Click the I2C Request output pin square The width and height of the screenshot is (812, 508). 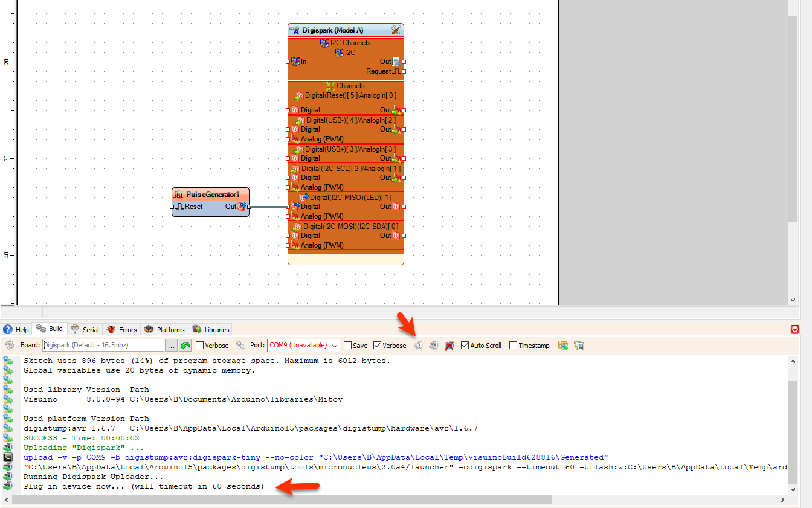click(404, 71)
